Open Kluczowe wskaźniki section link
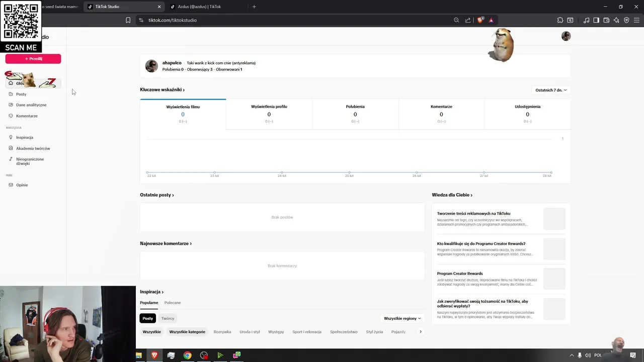The width and height of the screenshot is (644, 362). point(162,89)
